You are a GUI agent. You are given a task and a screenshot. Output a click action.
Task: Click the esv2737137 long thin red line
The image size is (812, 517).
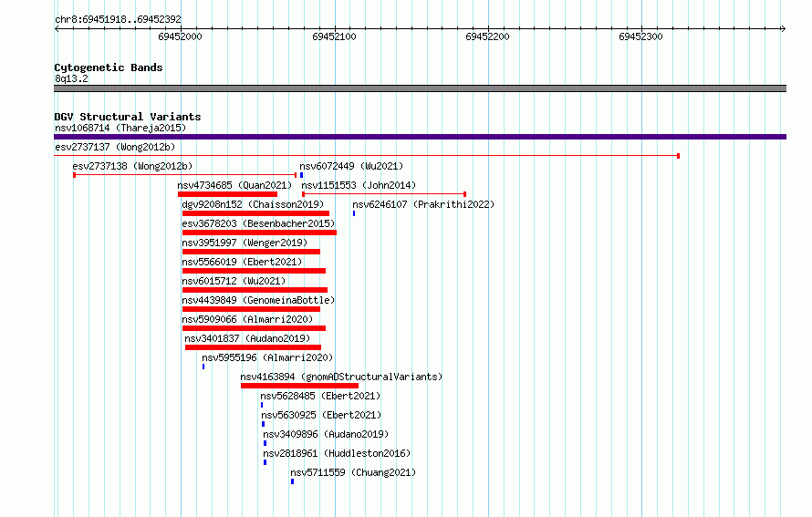click(367, 156)
